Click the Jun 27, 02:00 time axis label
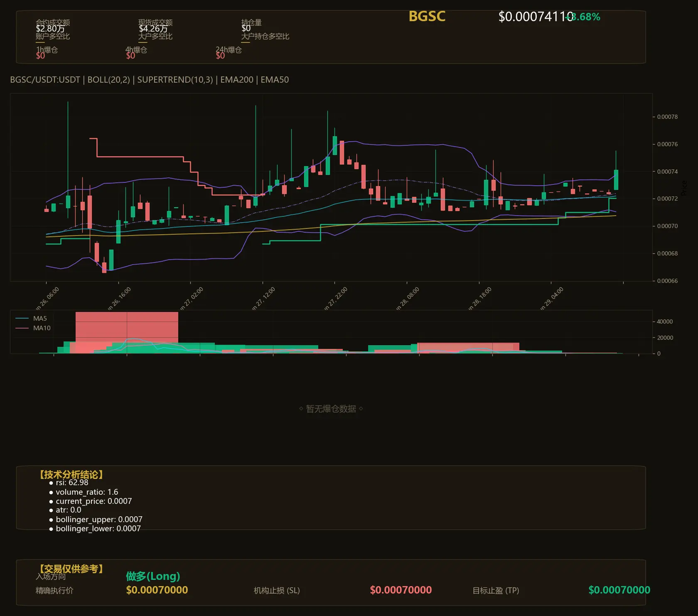The image size is (698, 616). 192,299
